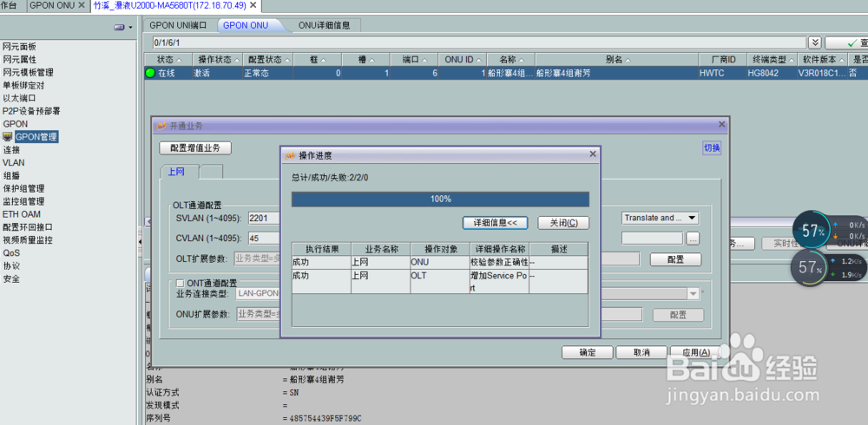Click the 详细信息<< button
The width and height of the screenshot is (868, 425).
496,222
